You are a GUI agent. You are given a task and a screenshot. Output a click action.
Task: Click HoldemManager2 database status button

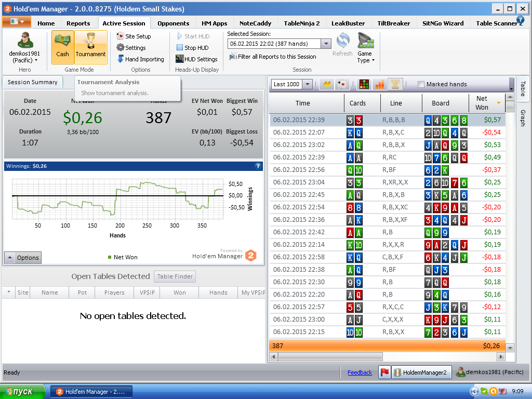(x=421, y=372)
